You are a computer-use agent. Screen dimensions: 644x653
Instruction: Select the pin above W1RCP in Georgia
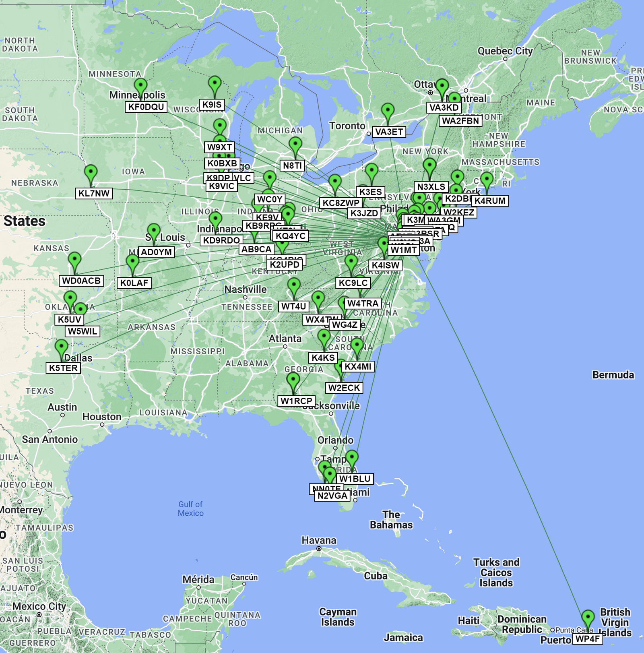(293, 380)
